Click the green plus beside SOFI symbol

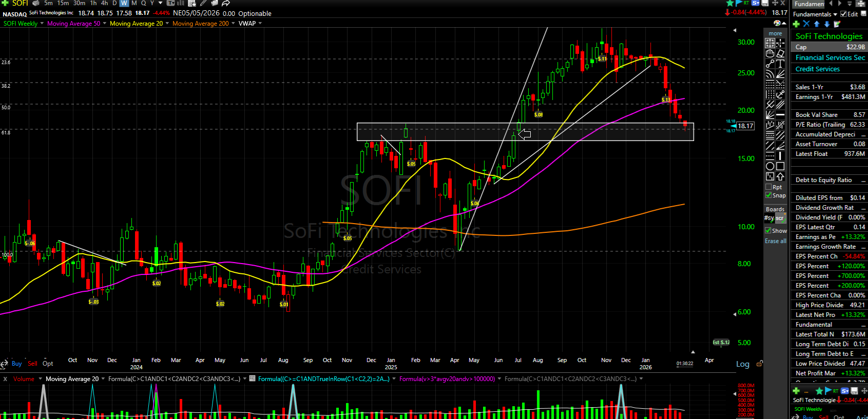(5, 3)
